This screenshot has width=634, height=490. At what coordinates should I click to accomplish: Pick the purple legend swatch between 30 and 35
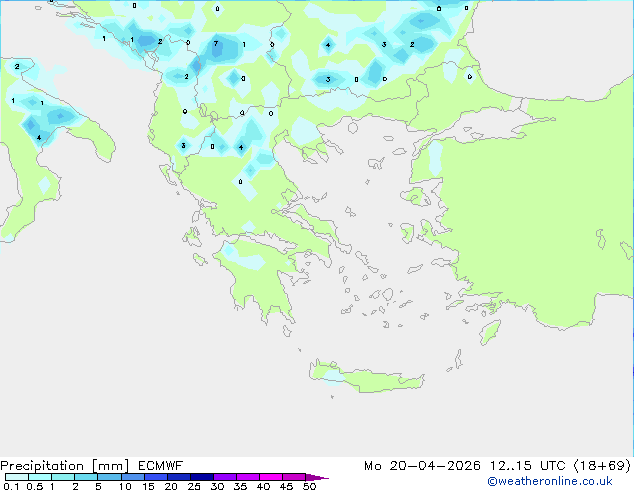pyautogui.click(x=225, y=477)
